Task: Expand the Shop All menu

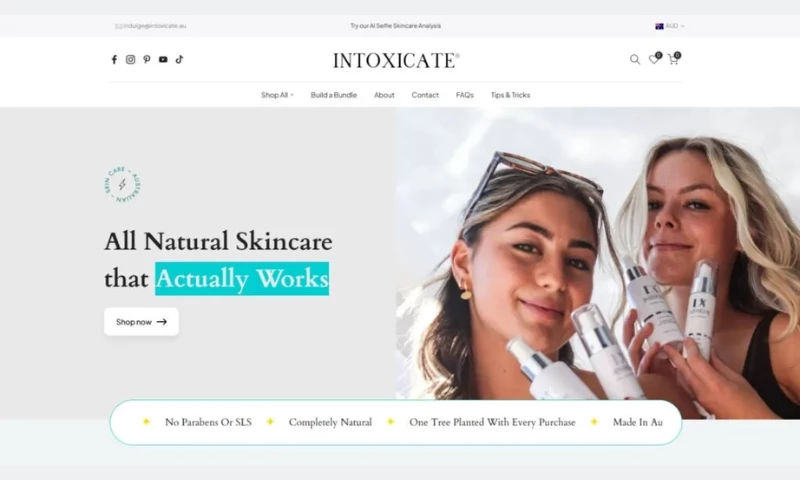Action: (x=277, y=95)
